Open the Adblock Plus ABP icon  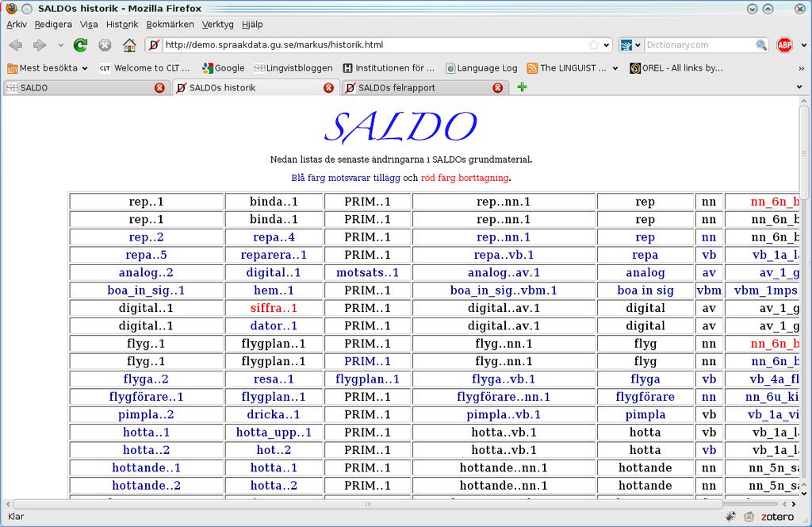click(x=784, y=45)
